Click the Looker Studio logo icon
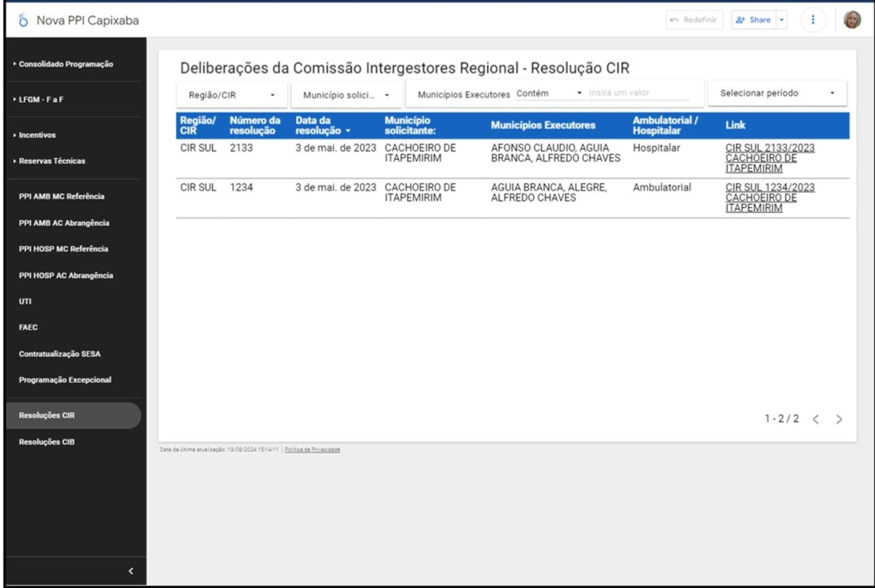The image size is (875, 588). (x=23, y=20)
